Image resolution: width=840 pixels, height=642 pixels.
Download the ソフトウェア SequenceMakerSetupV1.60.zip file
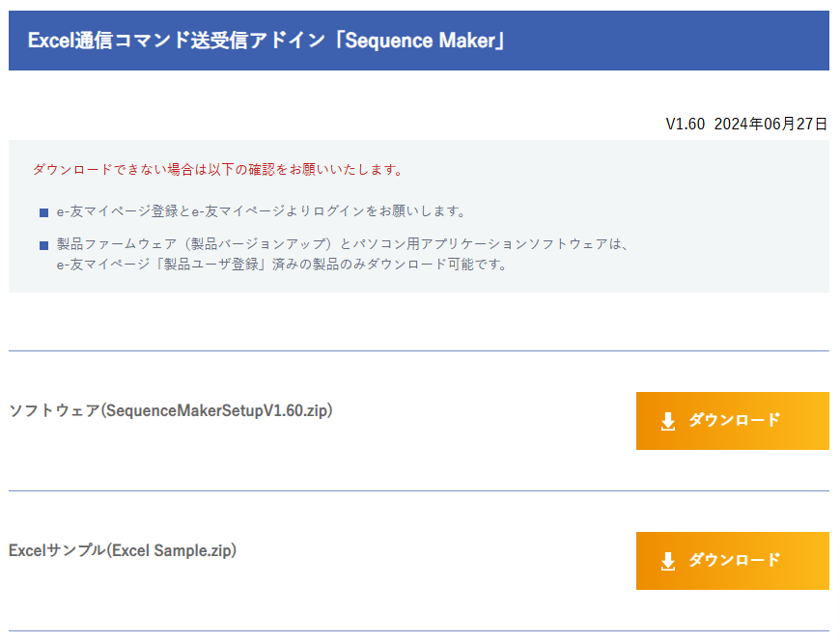pyautogui.click(x=732, y=421)
